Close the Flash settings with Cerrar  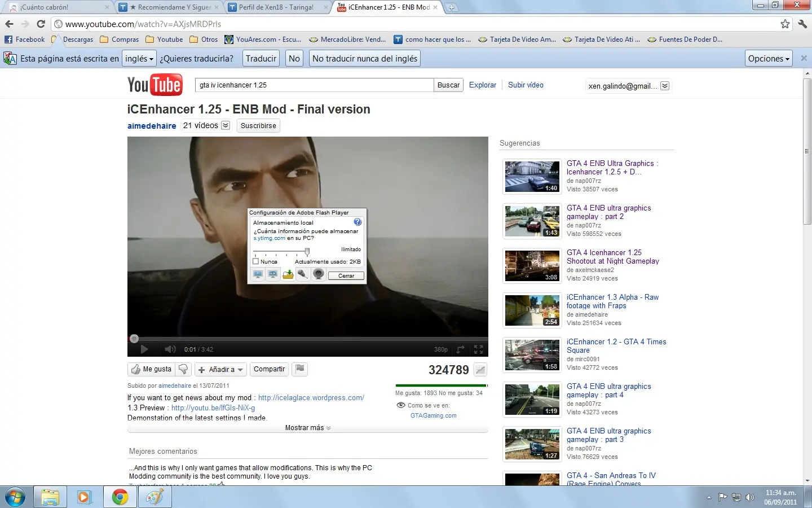click(x=346, y=276)
